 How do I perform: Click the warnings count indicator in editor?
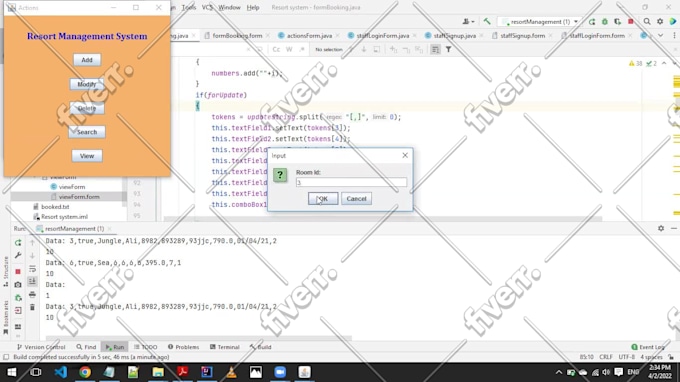(x=635, y=63)
